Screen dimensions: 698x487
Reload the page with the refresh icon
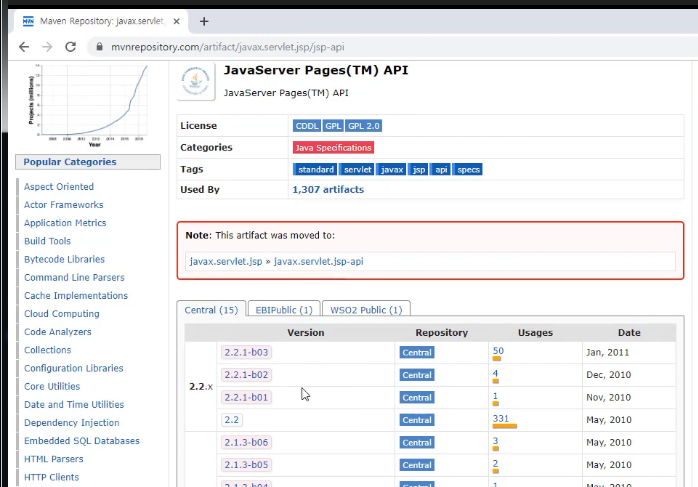(x=70, y=47)
